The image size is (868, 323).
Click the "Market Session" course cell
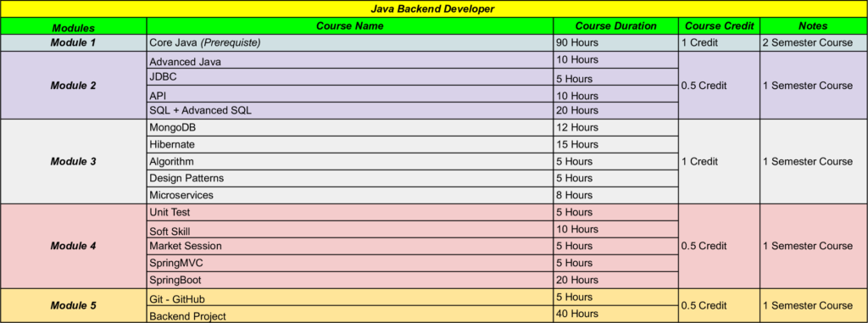coord(350,246)
